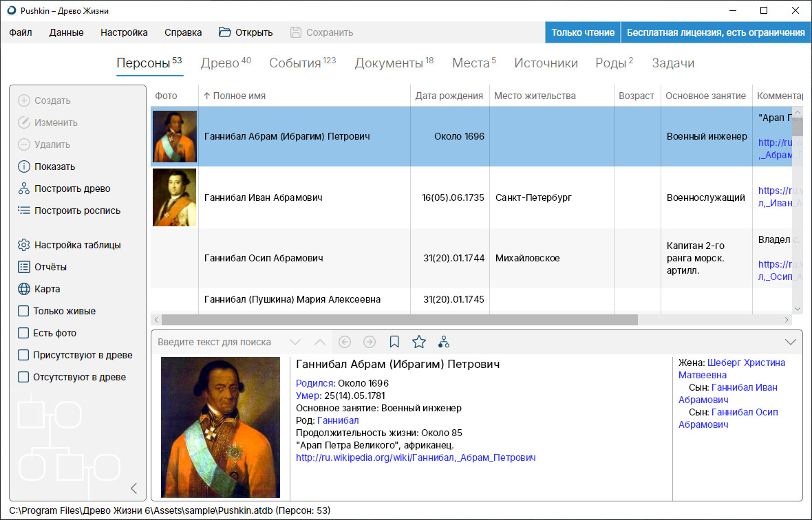Click the tree icon in details toolbar
Image resolution: width=812 pixels, height=520 pixels.
click(444, 342)
